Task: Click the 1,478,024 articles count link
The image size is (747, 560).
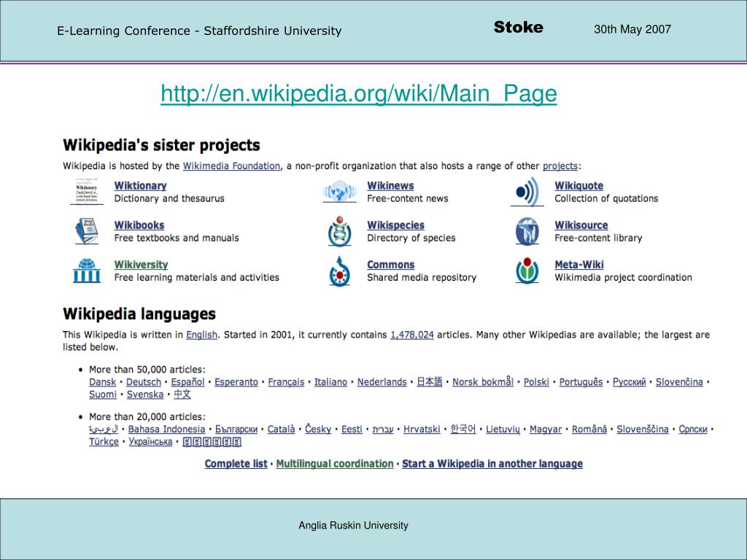Action: tap(412, 335)
